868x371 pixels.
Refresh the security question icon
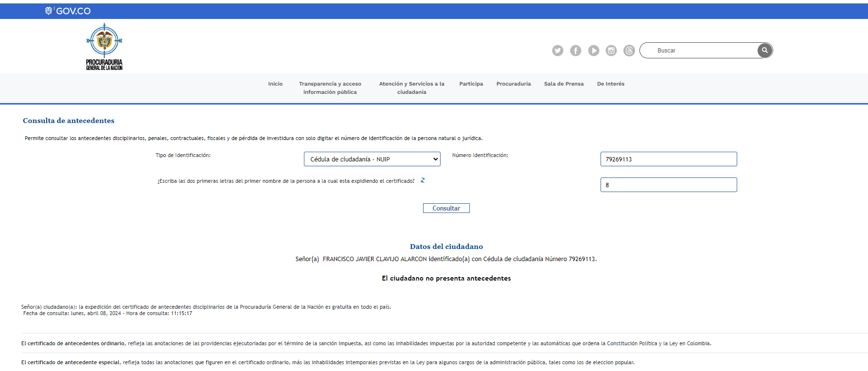pos(423,180)
